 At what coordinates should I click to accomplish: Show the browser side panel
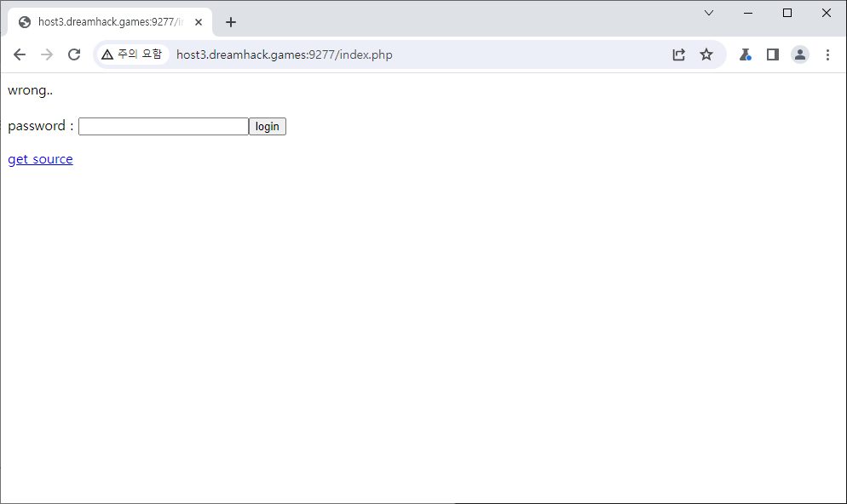773,54
